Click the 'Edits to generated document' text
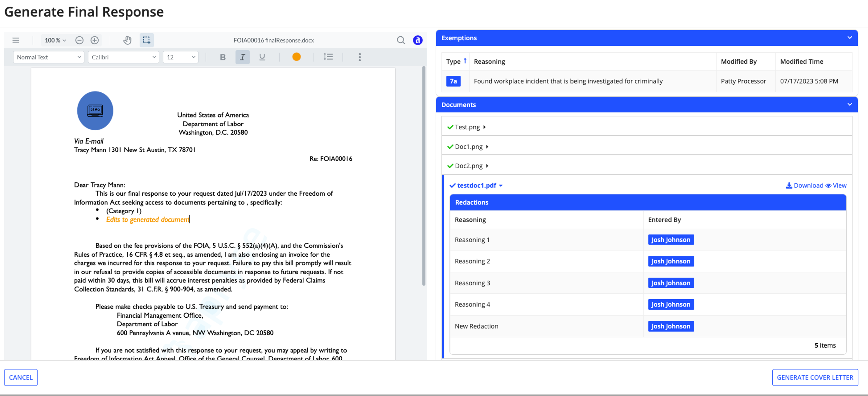The image size is (868, 396). point(148,220)
